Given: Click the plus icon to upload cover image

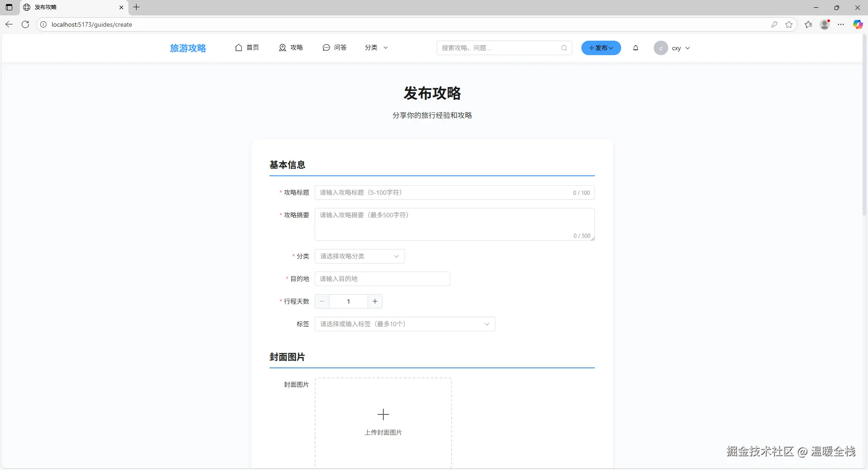Looking at the screenshot, I should [x=383, y=414].
